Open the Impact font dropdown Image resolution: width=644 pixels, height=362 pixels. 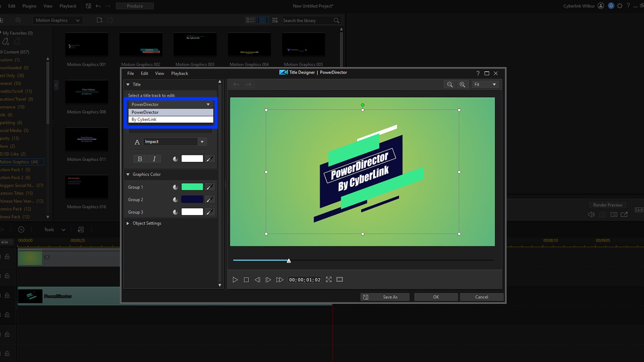coord(202,142)
